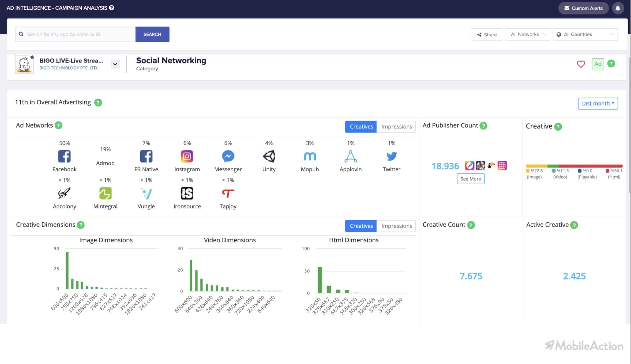The height and width of the screenshot is (364, 631).
Task: Click the 18.936 publisher count value
Action: point(445,166)
